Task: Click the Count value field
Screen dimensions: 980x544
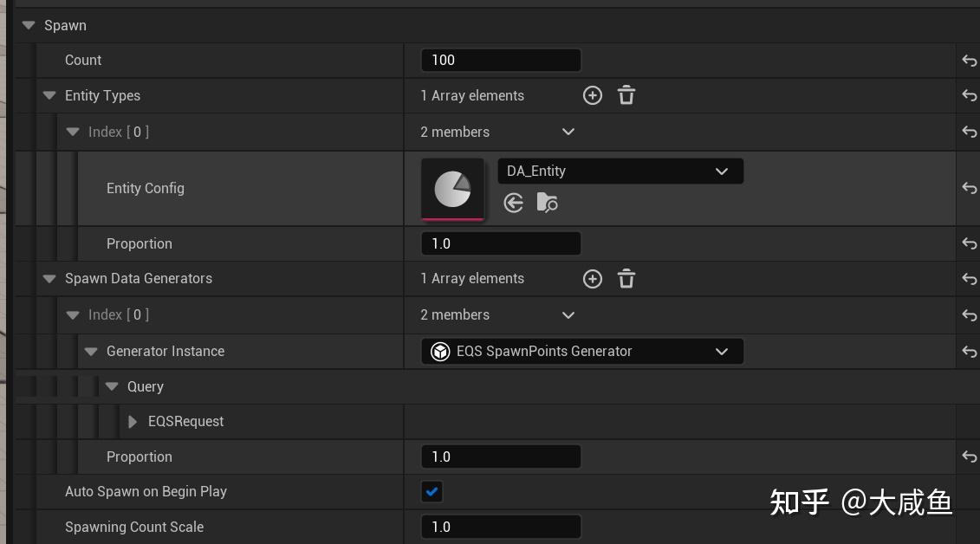Action: [x=500, y=60]
